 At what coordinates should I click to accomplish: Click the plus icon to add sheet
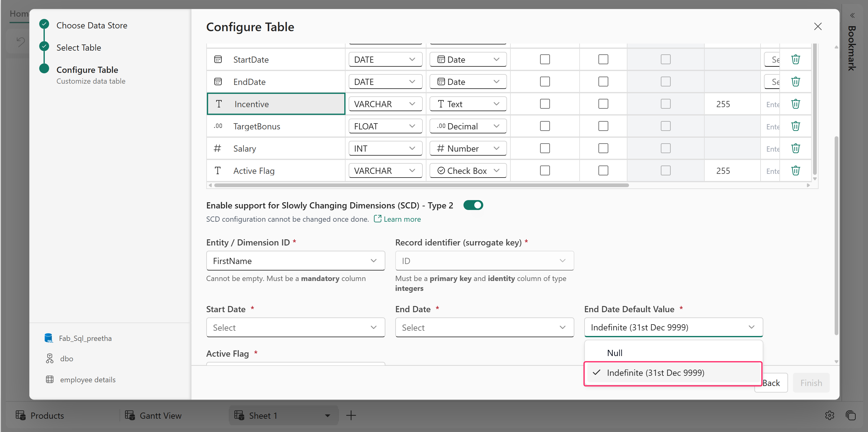[x=351, y=415]
